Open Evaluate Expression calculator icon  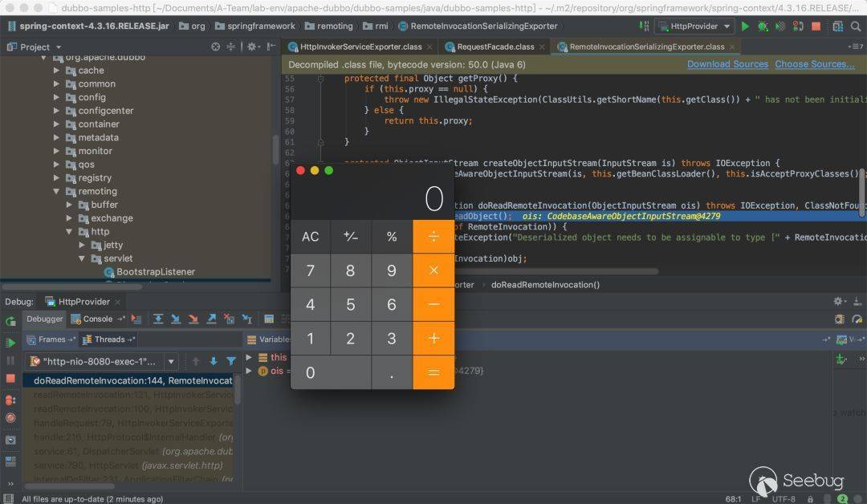[x=269, y=319]
